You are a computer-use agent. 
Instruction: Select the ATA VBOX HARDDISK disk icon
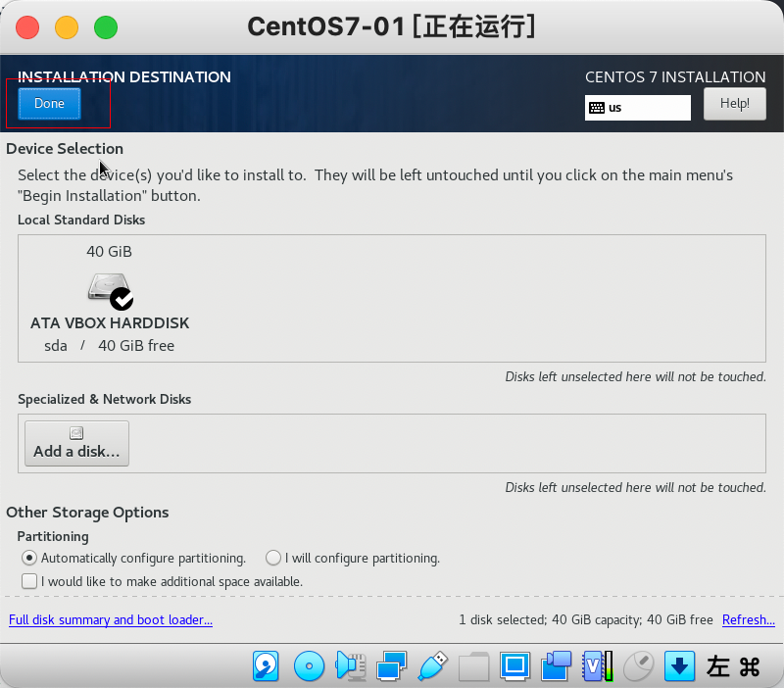110,291
